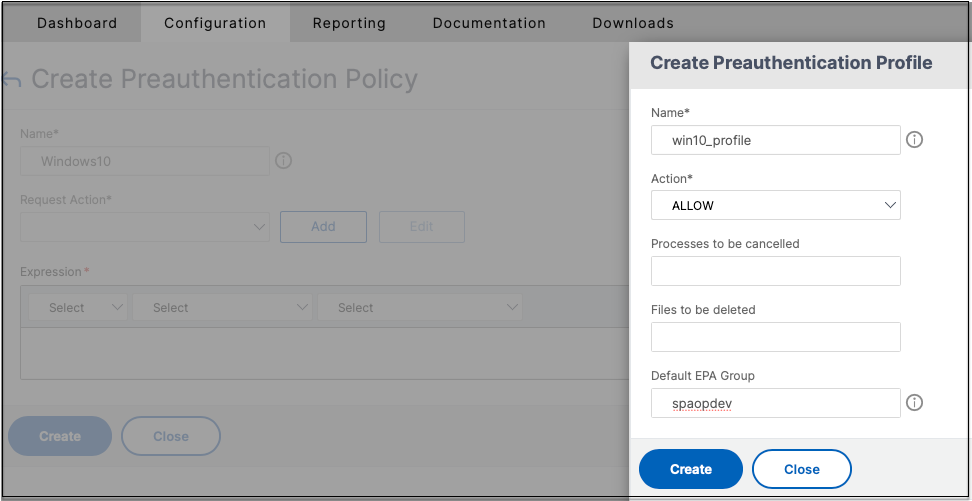Focus the Files to be deleted field
This screenshot has width=972, height=501.
(775, 337)
